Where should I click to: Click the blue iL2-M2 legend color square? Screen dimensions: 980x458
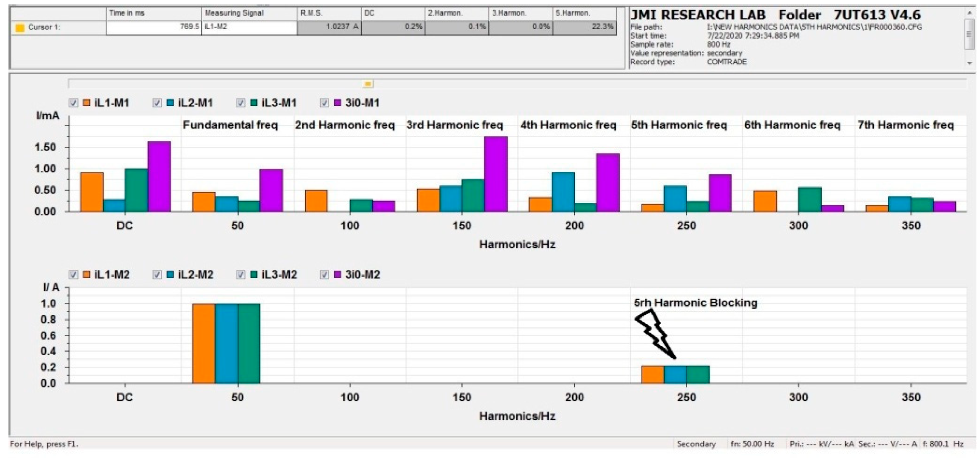(170, 274)
